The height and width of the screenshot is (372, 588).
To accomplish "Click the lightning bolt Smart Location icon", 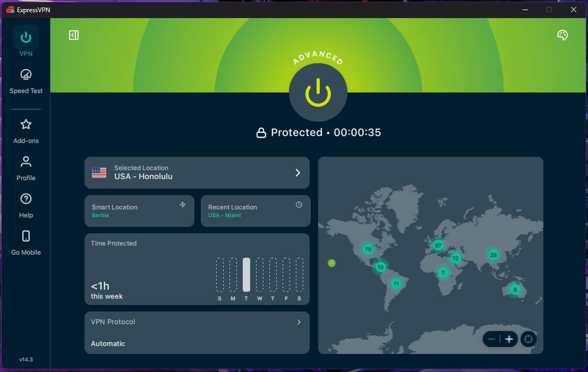I will point(183,205).
